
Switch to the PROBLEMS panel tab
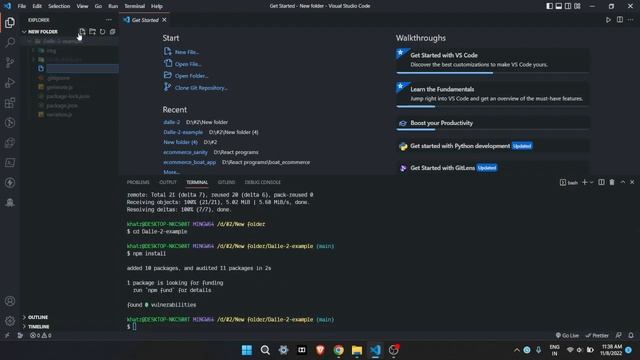click(x=138, y=182)
